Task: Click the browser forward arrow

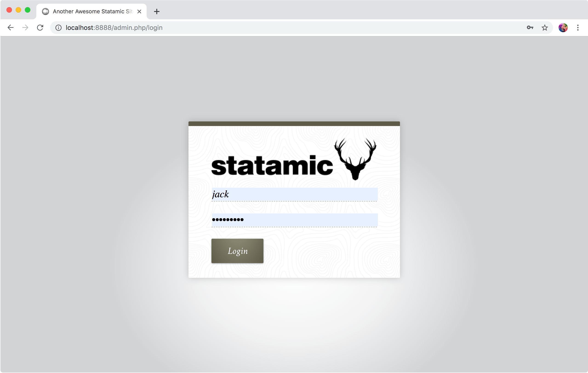Action: [25, 28]
